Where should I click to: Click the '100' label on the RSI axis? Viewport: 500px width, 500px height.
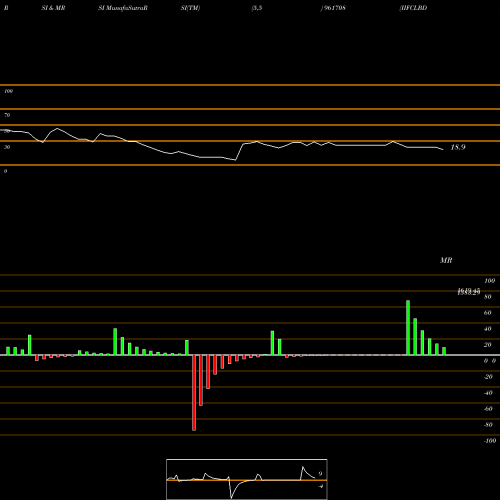8,91
